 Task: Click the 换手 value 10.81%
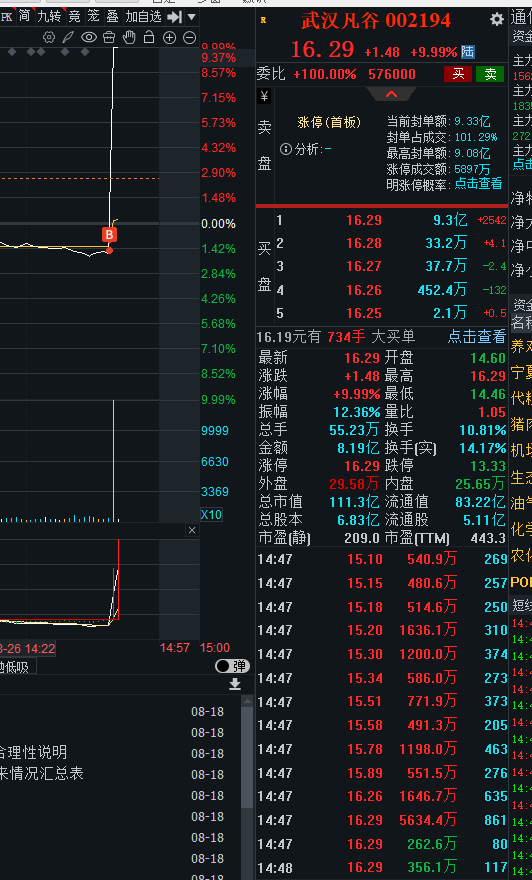coord(483,430)
